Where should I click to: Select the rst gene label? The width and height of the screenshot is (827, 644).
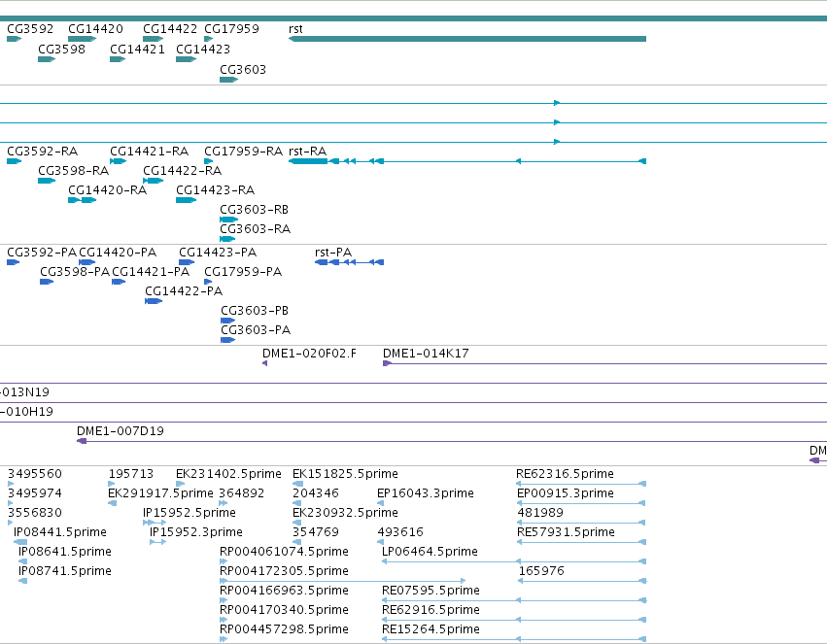tap(295, 28)
